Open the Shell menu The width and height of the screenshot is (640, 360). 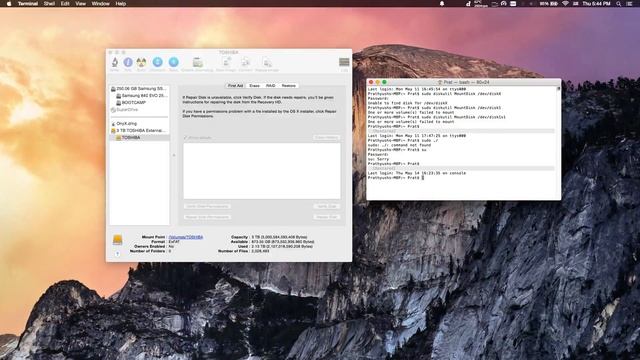(49, 4)
